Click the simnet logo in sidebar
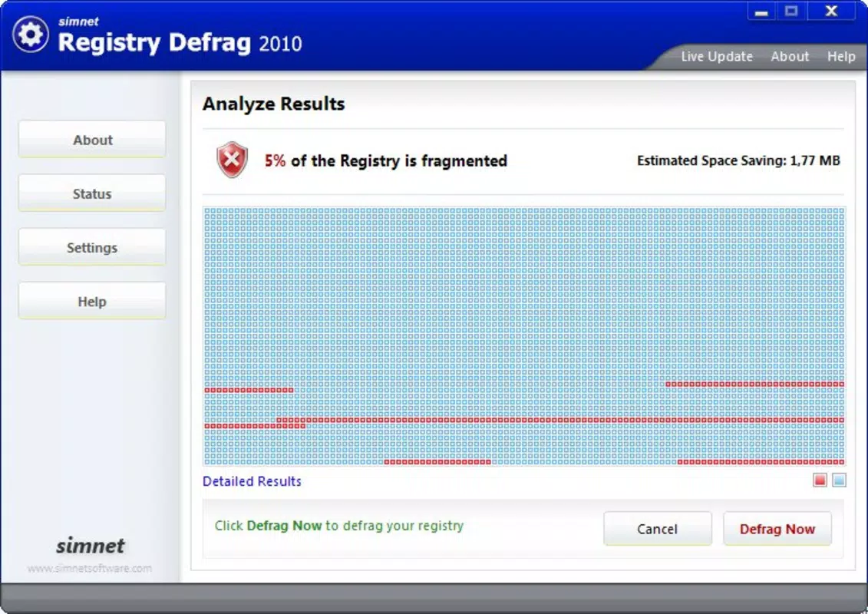 coord(91,546)
